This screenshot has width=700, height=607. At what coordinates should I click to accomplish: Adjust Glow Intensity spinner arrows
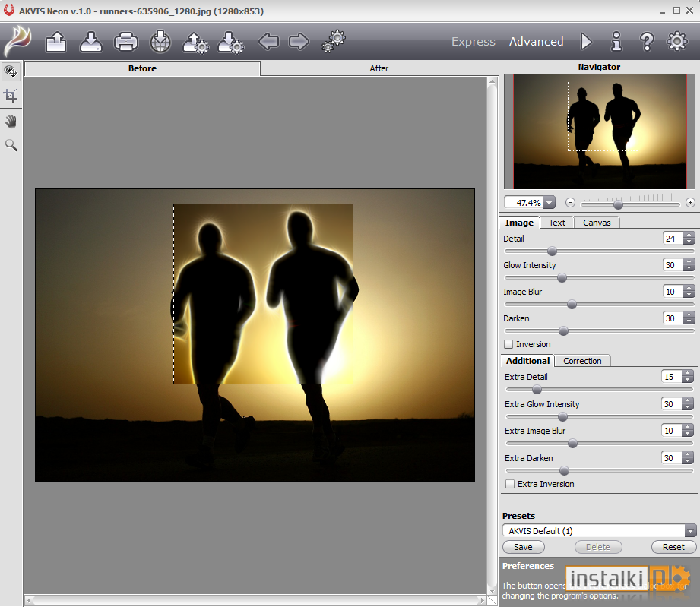[689, 265]
